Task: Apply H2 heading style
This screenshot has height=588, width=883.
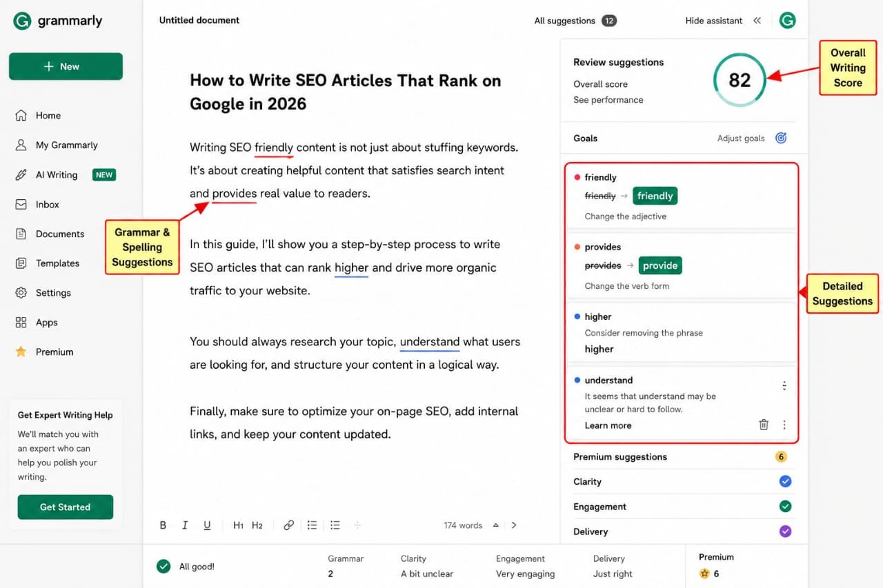Action: tap(257, 525)
